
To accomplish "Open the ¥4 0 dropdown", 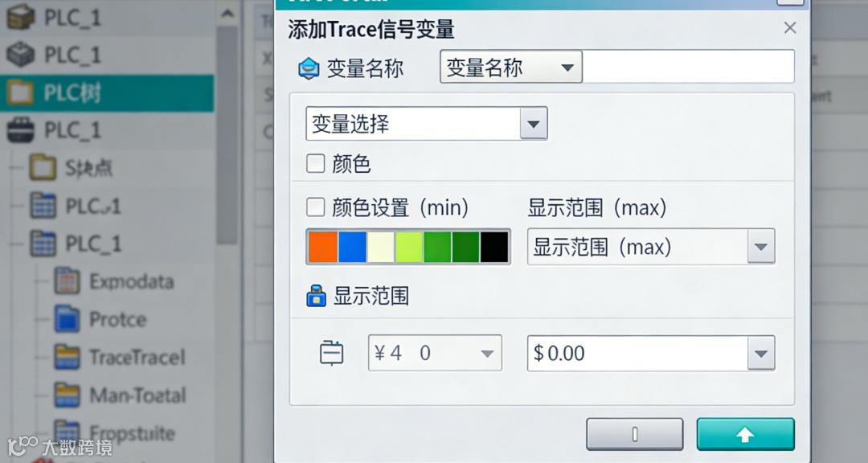I will tap(435, 353).
